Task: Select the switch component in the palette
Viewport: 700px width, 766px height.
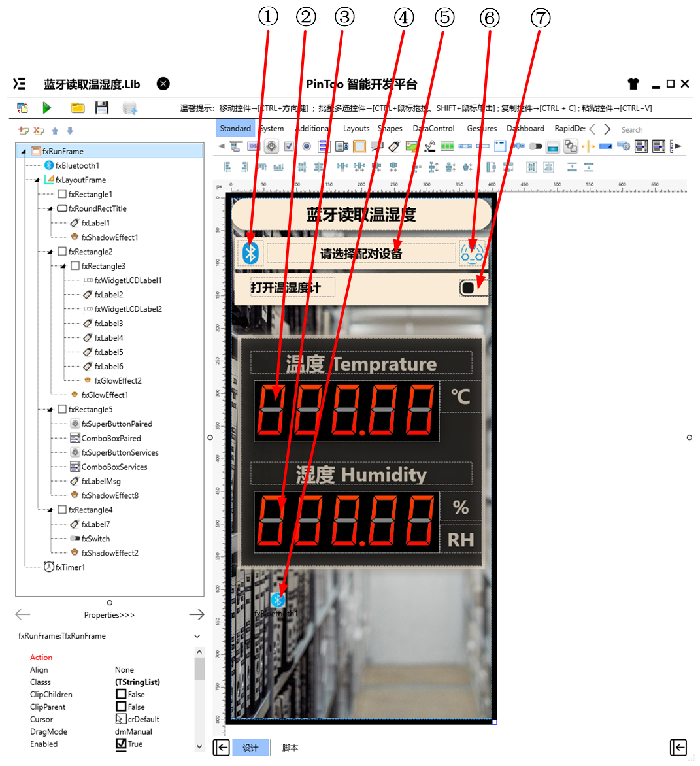Action: tap(535, 146)
